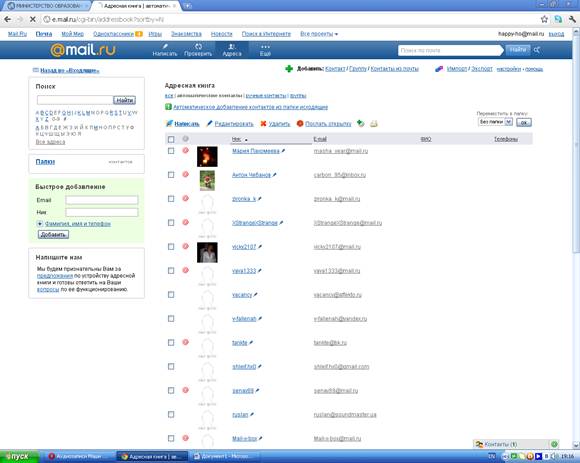Open the browser wrench settings icon
Image resolution: width=580 pixels, height=463 pixels.
[x=573, y=19]
